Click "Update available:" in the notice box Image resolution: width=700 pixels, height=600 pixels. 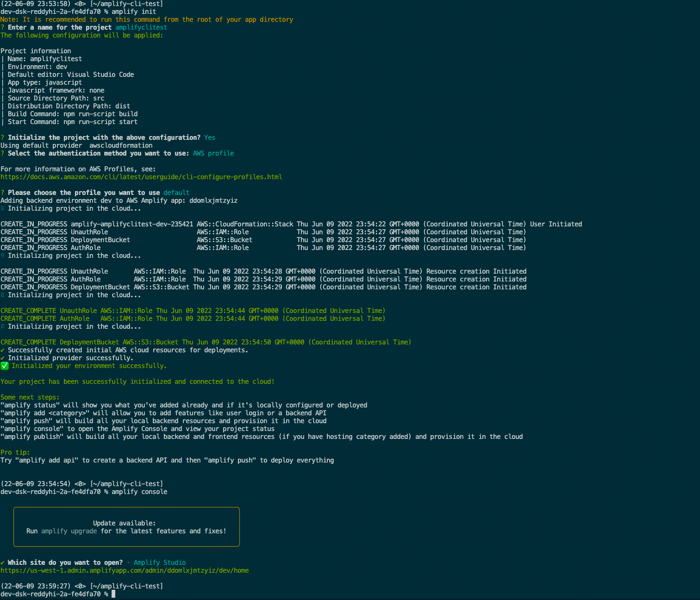(x=125, y=523)
